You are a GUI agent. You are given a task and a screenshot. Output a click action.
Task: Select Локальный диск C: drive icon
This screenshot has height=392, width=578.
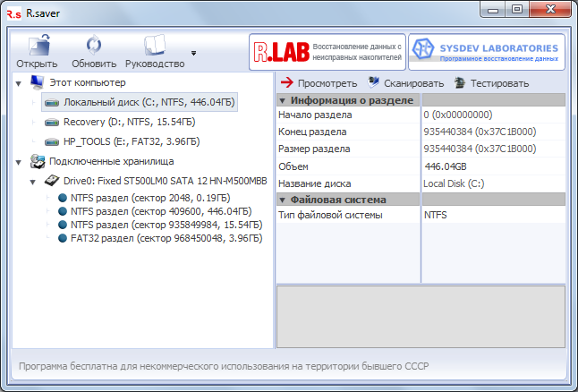pos(52,103)
